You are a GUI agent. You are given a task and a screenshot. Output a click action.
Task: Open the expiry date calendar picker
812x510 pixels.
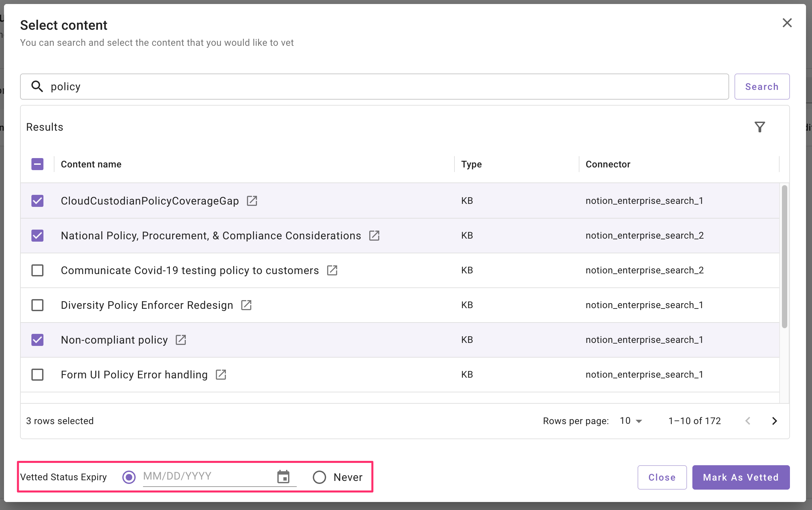(x=283, y=477)
